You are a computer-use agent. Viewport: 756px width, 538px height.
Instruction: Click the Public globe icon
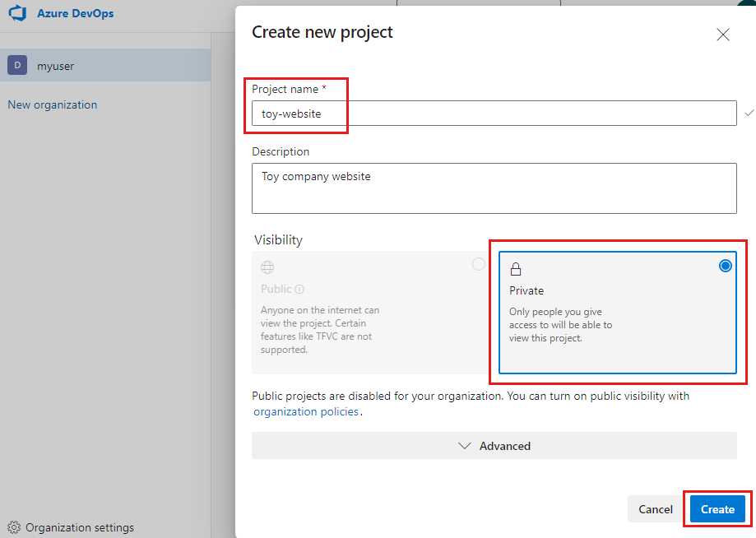click(267, 267)
